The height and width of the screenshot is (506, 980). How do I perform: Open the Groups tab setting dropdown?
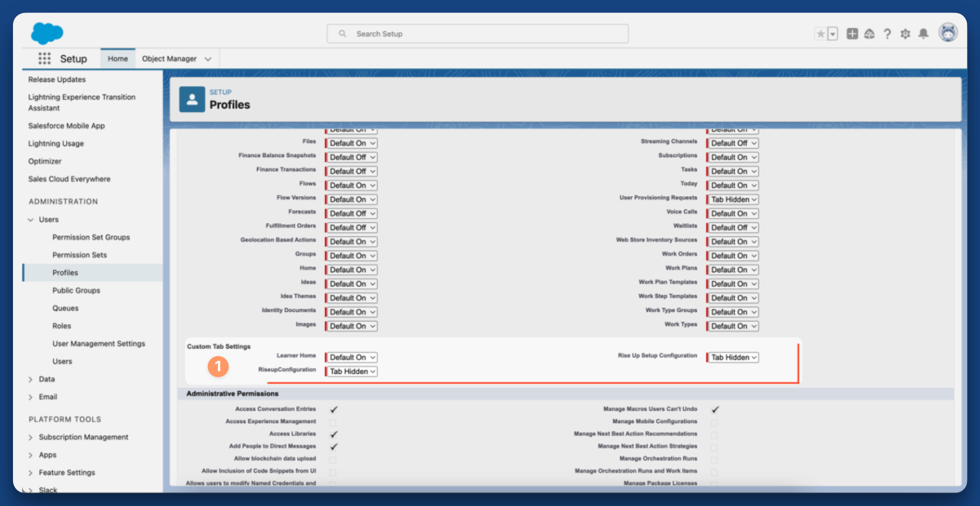coord(351,255)
